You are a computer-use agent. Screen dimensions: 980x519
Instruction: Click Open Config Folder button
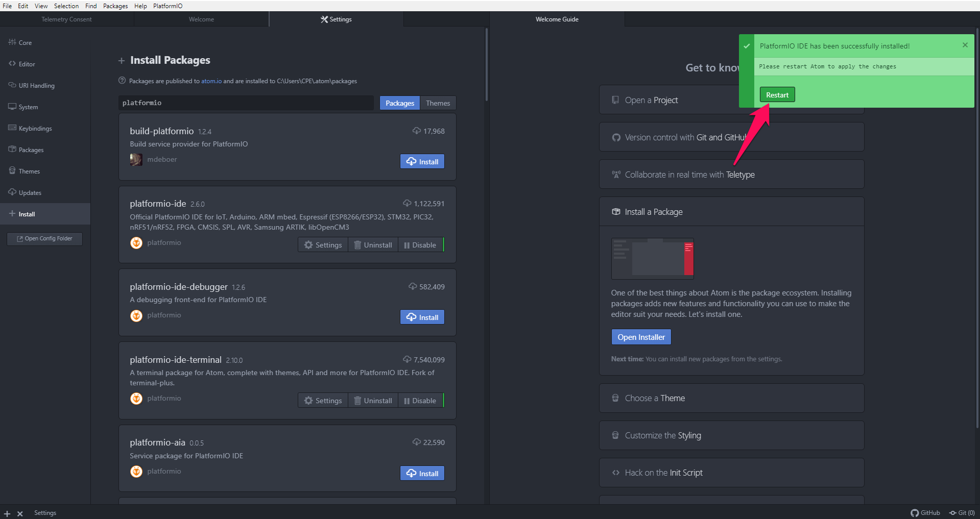point(45,239)
